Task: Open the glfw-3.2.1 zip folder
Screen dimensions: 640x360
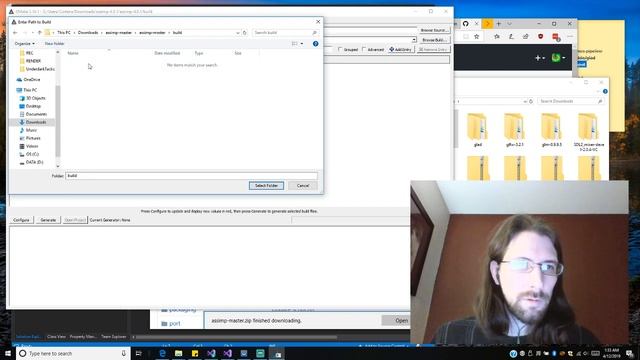Action: 514,130
